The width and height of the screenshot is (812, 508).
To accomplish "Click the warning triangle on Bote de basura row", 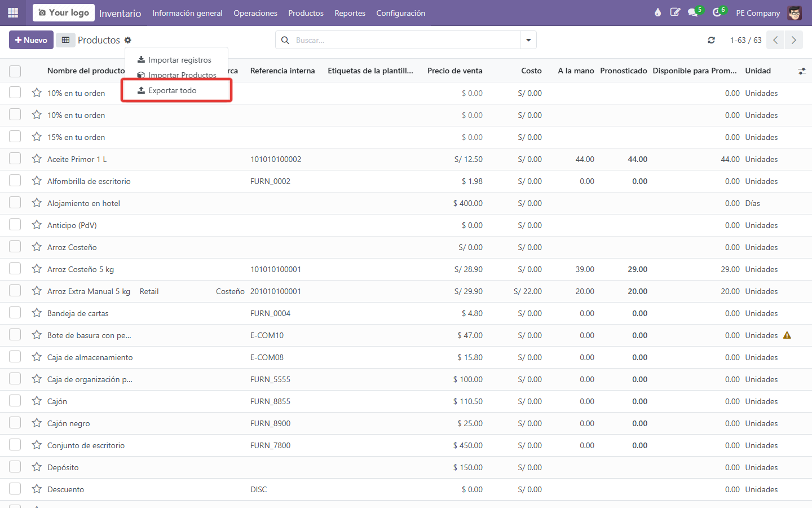I will click(x=787, y=335).
